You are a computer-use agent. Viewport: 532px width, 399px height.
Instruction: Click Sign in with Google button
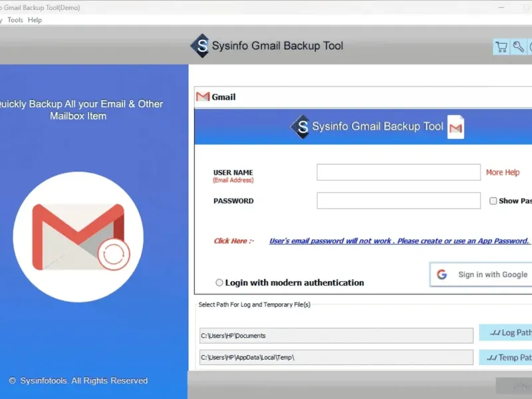[x=481, y=275]
